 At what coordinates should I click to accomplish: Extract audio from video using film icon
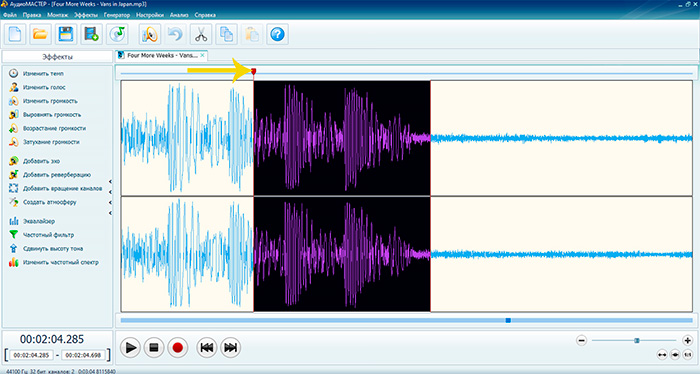click(92, 34)
